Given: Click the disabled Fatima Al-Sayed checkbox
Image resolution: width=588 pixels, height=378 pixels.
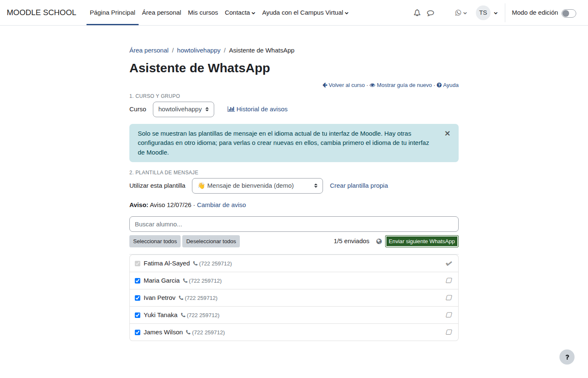Looking at the screenshot, I should tap(137, 263).
